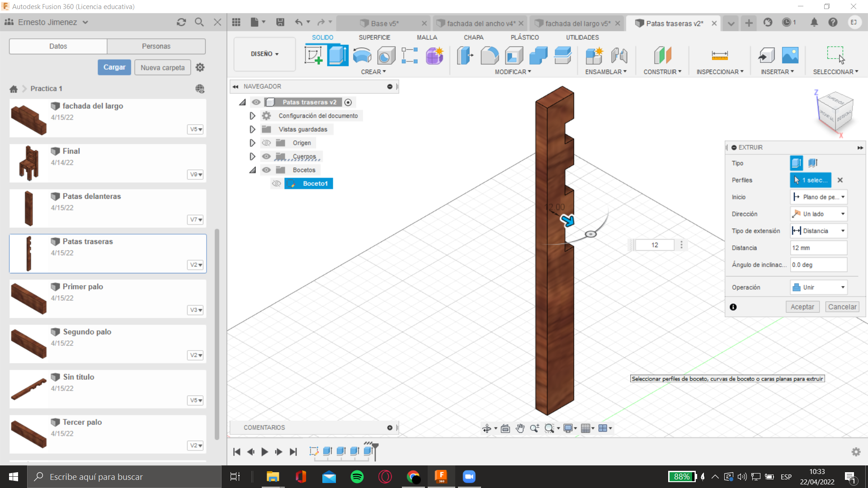Select the Measure inspect tool
This screenshot has width=868, height=488.
tap(720, 56)
